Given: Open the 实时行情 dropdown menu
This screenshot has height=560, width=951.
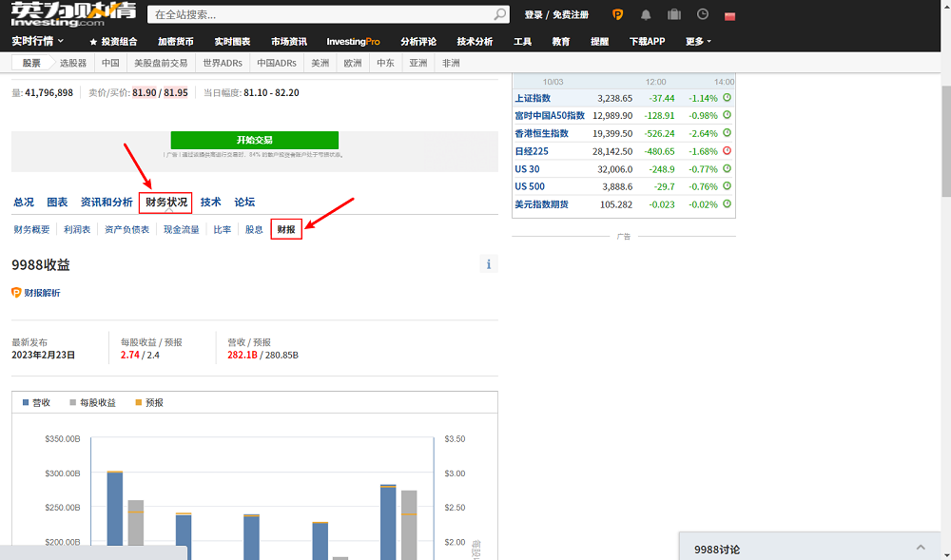Looking at the screenshot, I should [x=38, y=41].
